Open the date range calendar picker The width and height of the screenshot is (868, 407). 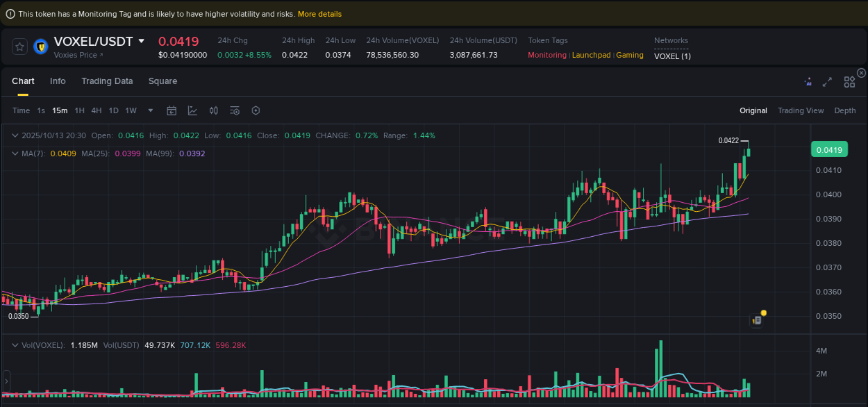(x=172, y=110)
